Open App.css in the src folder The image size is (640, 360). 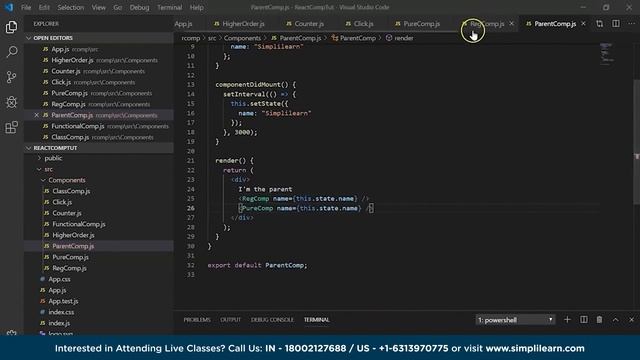click(x=59, y=279)
